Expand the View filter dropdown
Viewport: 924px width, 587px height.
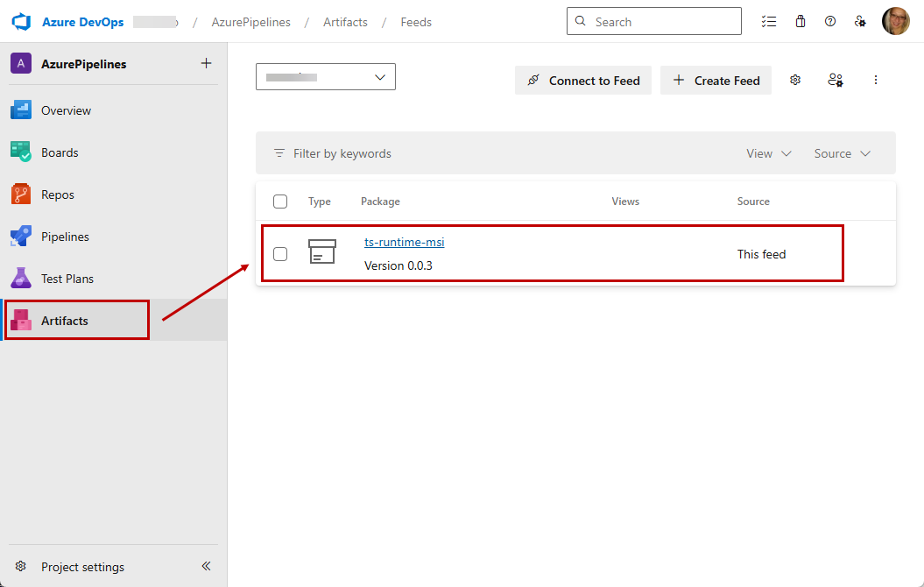click(768, 153)
